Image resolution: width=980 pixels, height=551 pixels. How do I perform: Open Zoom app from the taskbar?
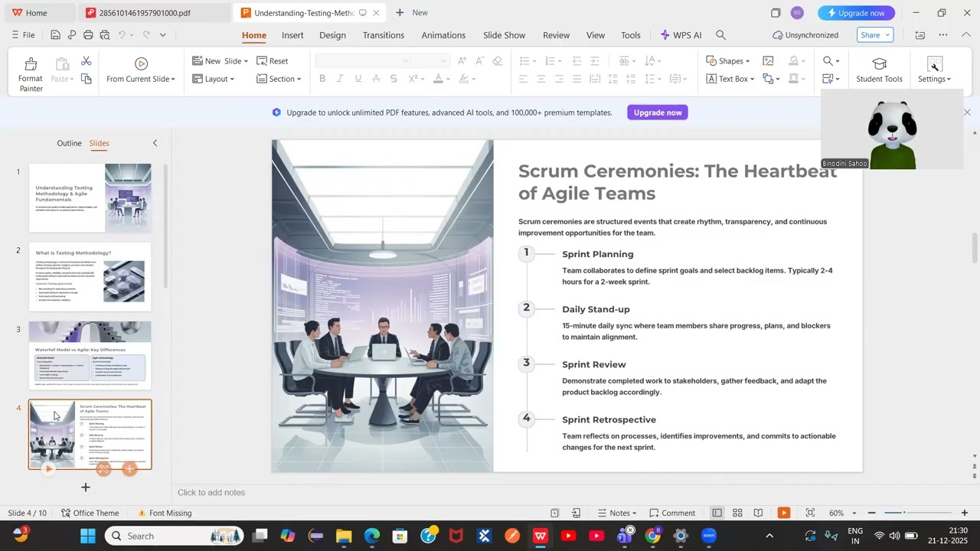[709, 536]
